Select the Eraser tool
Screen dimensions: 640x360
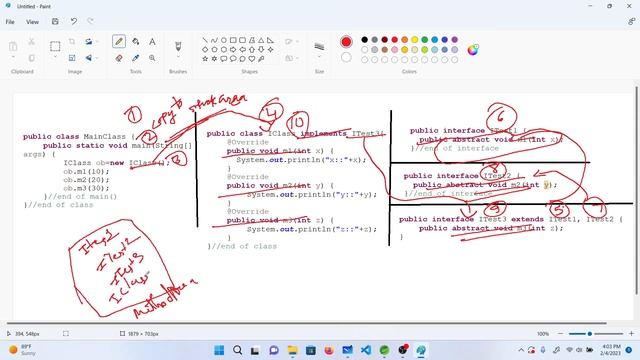(x=119, y=58)
